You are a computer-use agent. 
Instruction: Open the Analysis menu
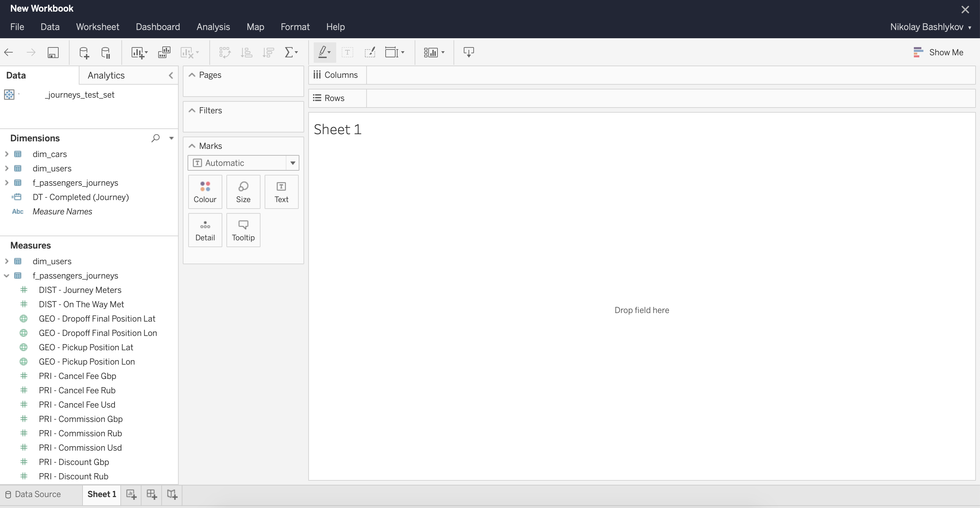tap(213, 27)
